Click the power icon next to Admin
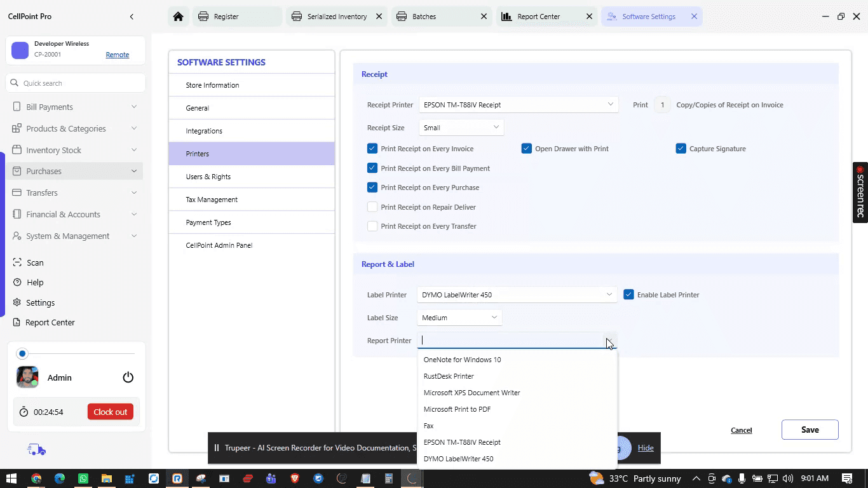 click(x=128, y=377)
